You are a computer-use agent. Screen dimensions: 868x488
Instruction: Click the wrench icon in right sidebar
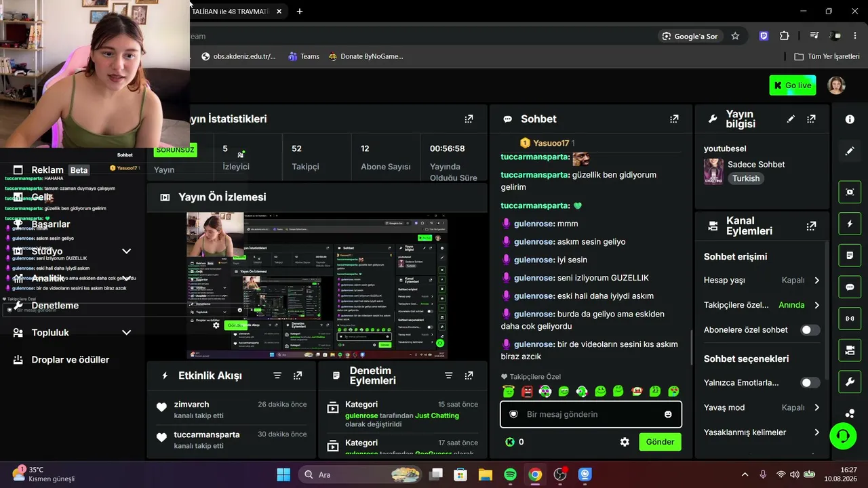(850, 382)
